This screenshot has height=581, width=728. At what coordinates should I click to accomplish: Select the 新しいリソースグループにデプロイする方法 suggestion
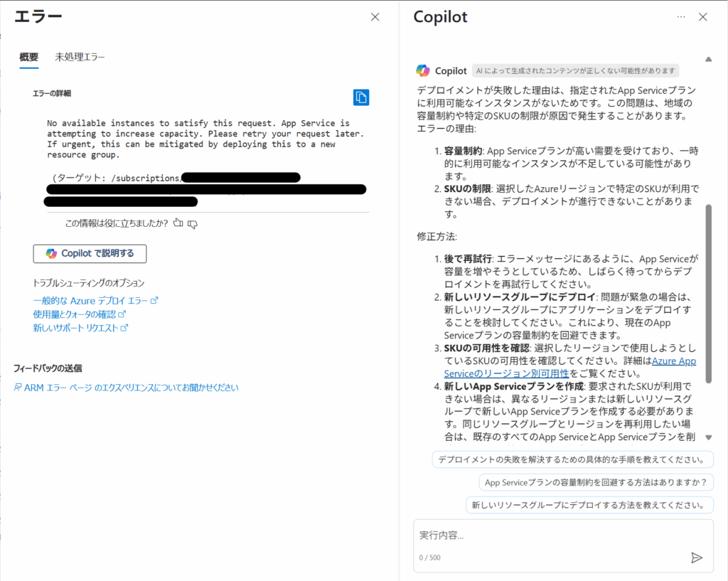pyautogui.click(x=589, y=506)
